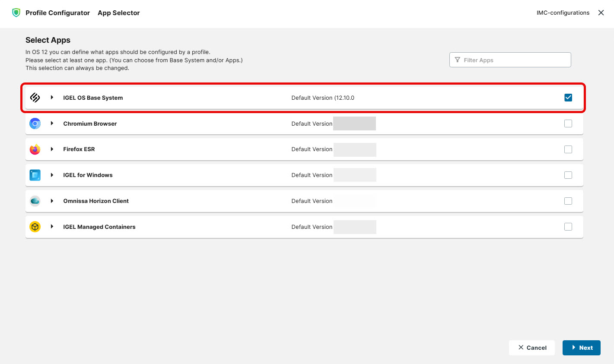Tick the IGEL for Windows checkbox

568,175
